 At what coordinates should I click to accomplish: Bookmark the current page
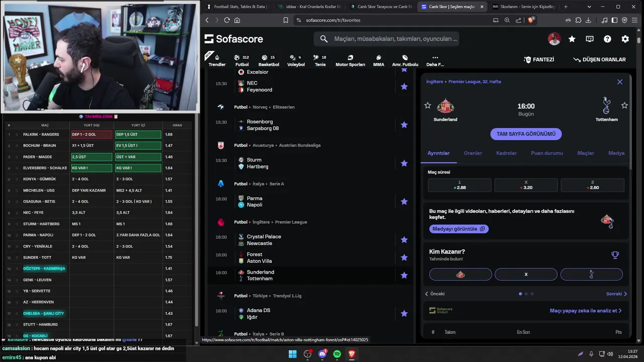click(x=286, y=20)
